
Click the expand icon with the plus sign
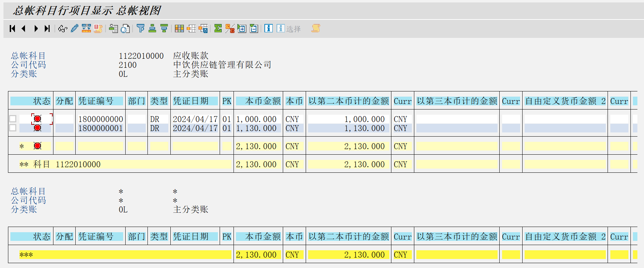(242, 29)
